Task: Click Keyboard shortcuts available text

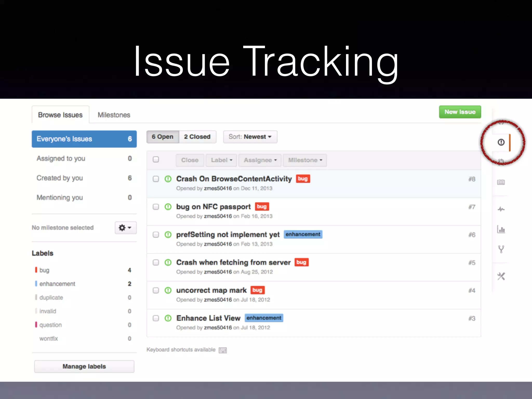Action: [181, 350]
